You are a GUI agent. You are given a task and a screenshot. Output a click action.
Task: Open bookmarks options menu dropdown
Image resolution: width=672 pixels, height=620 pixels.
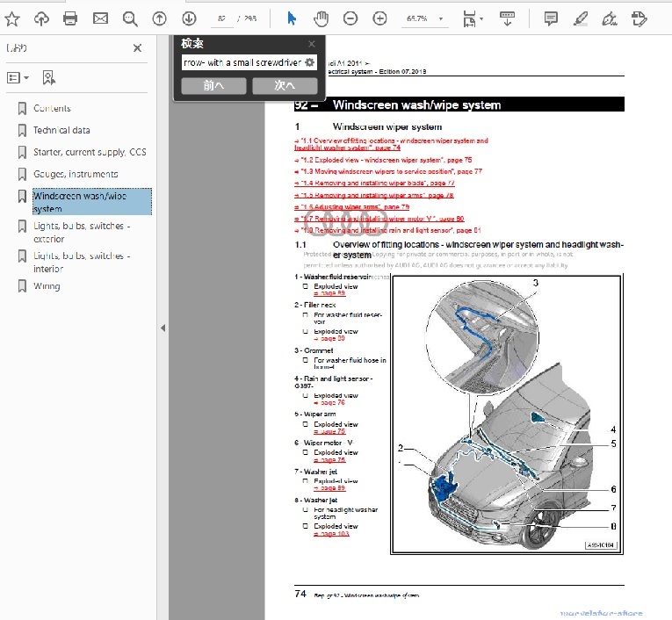(18, 78)
